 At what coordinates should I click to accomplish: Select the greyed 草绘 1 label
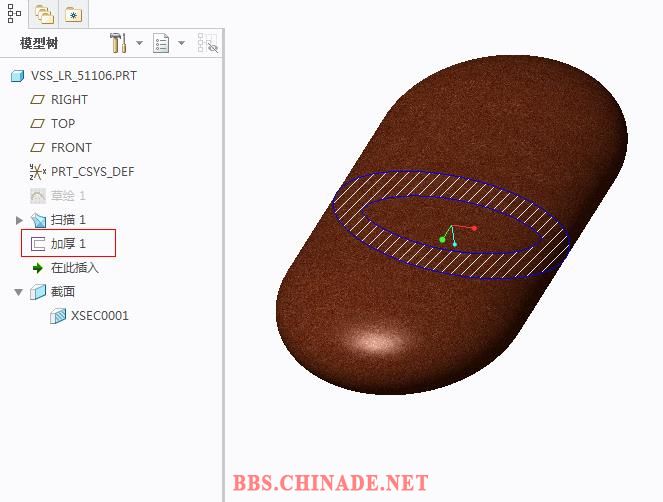(x=68, y=196)
